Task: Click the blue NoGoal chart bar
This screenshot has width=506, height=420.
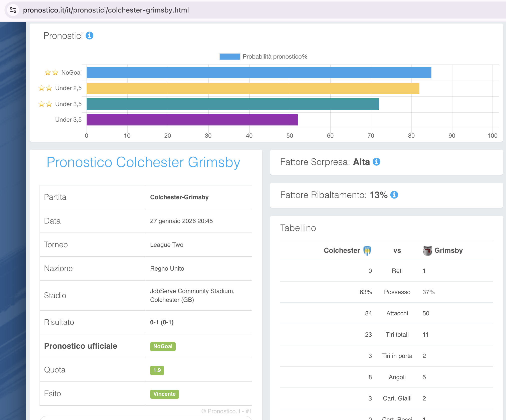Action: tap(259, 73)
